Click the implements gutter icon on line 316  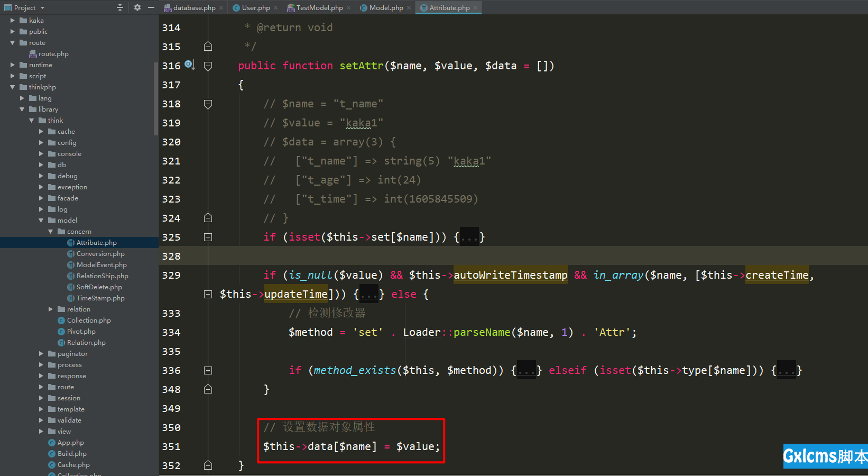189,65
